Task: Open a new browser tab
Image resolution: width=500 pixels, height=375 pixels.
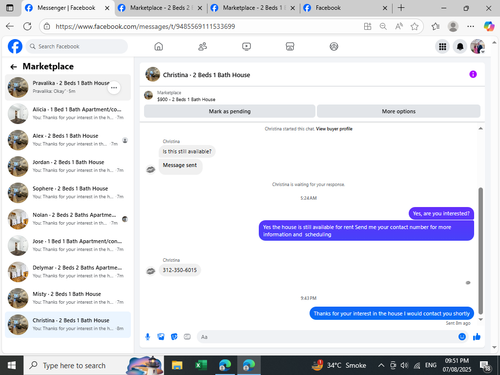Action: click(401, 8)
